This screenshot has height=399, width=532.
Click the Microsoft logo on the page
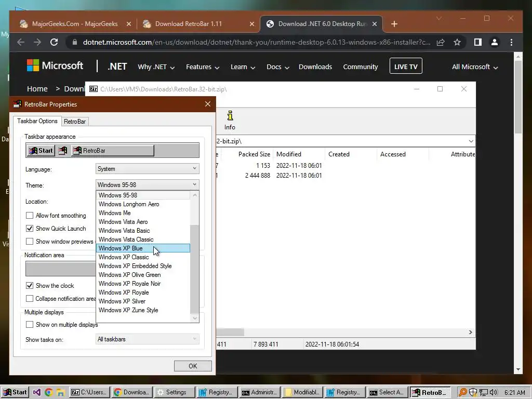[x=55, y=65]
